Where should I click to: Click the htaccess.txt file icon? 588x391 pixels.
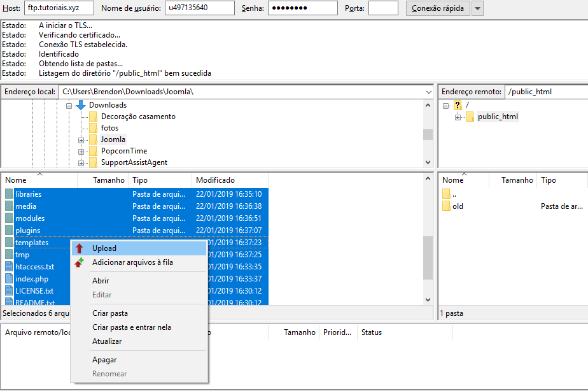10,267
